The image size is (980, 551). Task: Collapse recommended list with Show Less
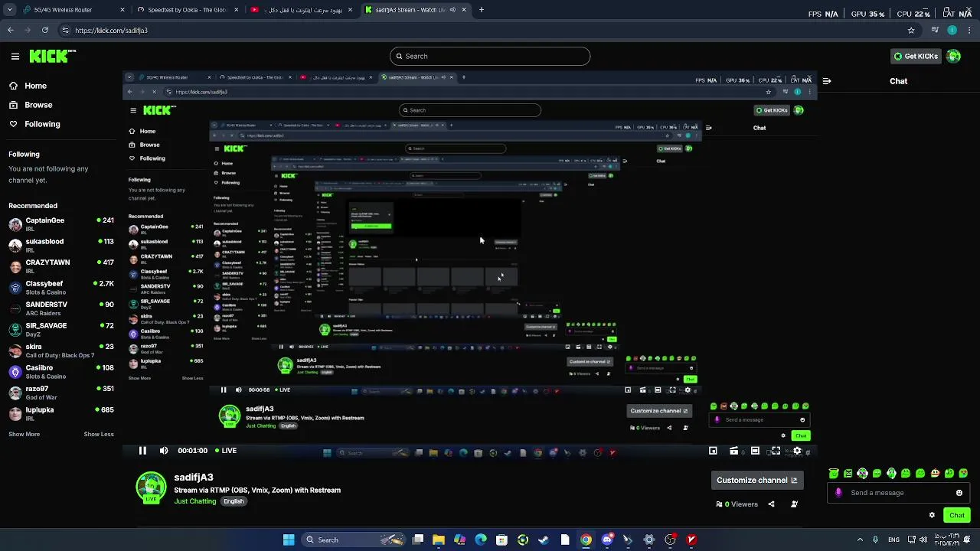(x=99, y=434)
